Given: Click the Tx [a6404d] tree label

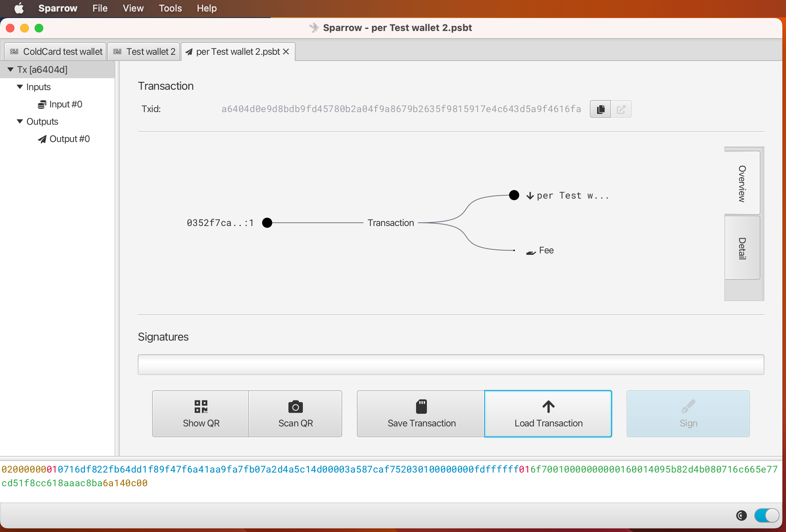Looking at the screenshot, I should coord(42,70).
